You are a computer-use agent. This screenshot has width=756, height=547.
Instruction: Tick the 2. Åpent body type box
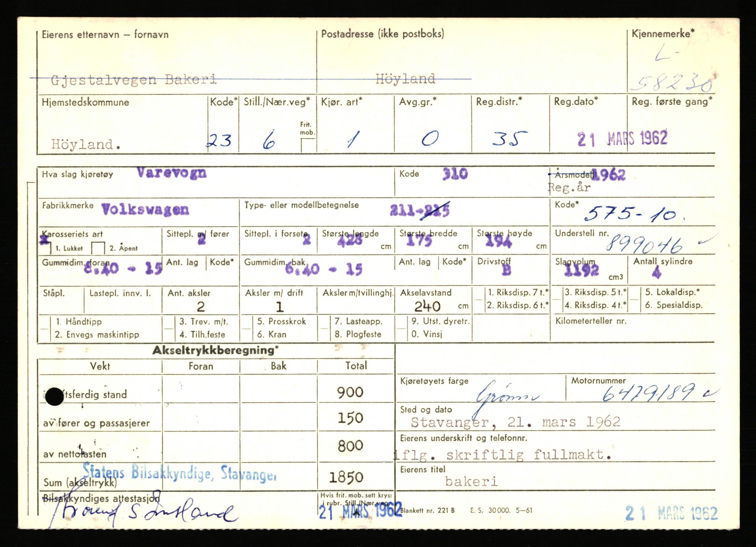pos(98,248)
